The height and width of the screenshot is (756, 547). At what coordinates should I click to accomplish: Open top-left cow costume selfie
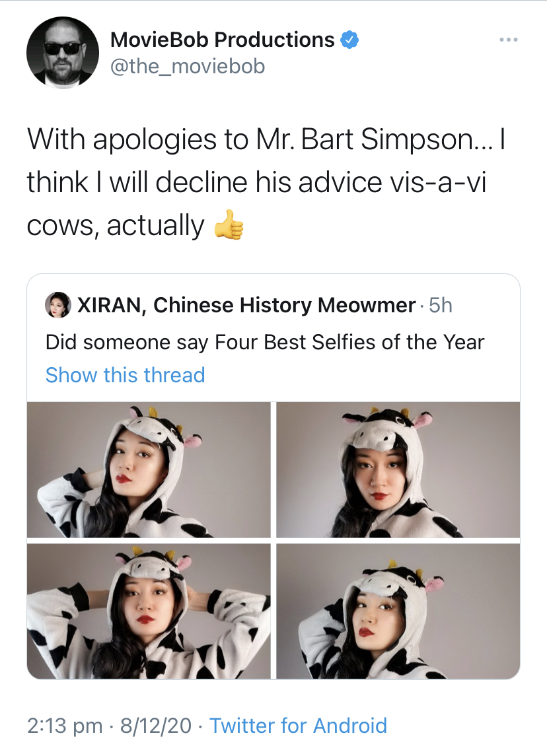(x=149, y=469)
